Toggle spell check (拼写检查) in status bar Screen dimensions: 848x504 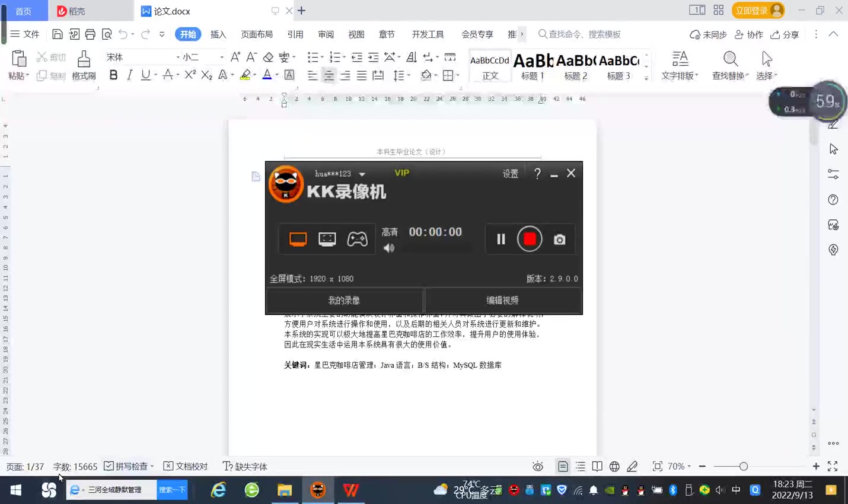click(x=129, y=467)
